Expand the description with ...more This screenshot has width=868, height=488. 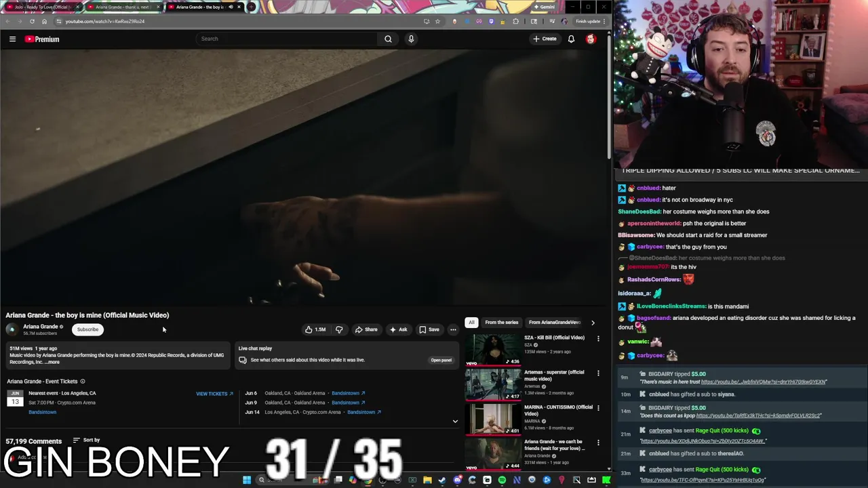pyautogui.click(x=52, y=362)
